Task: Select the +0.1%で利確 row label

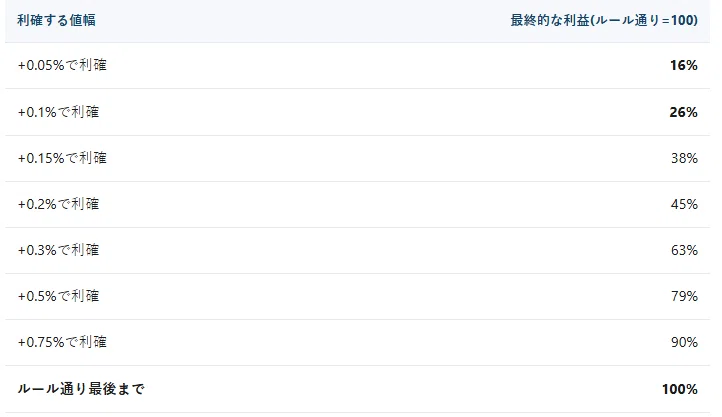Action: 58,112
